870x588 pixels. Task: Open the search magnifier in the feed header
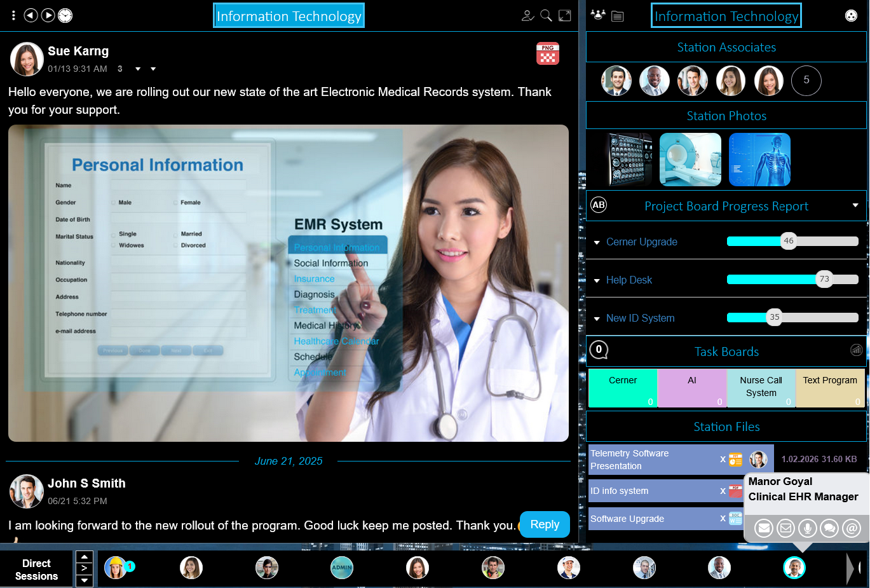pyautogui.click(x=546, y=16)
